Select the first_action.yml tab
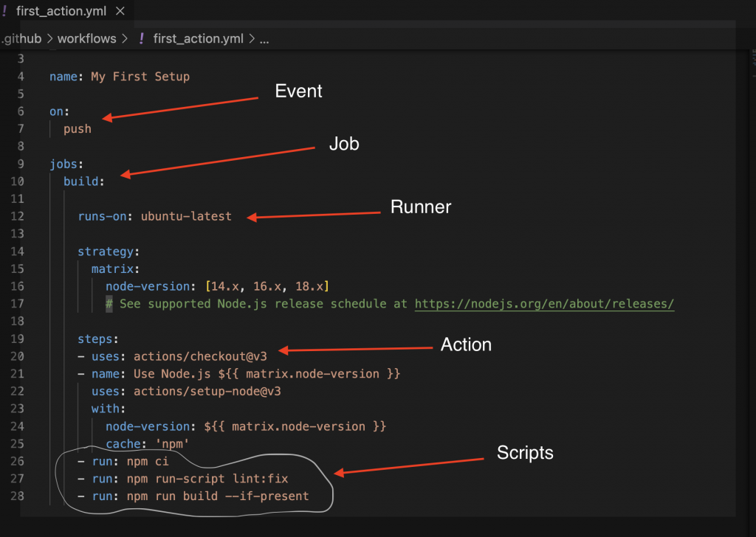756x537 pixels. pos(61,11)
